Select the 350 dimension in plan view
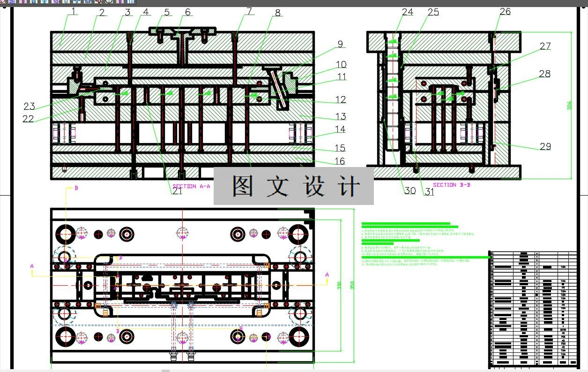Image resolution: width=588 pixels, height=372 pixels. pyautogui.click(x=352, y=285)
